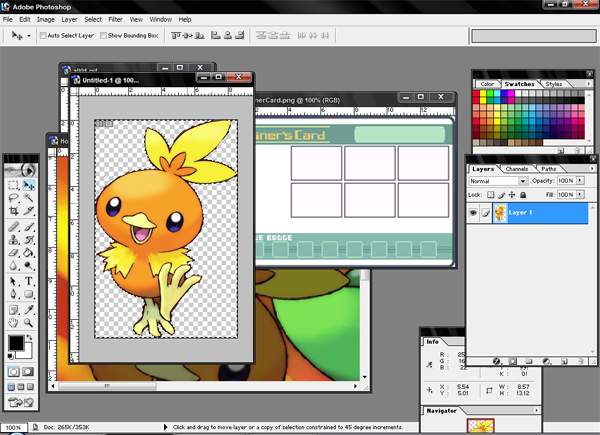Switch to the Styles tab
The width and height of the screenshot is (600, 435).
[554, 84]
